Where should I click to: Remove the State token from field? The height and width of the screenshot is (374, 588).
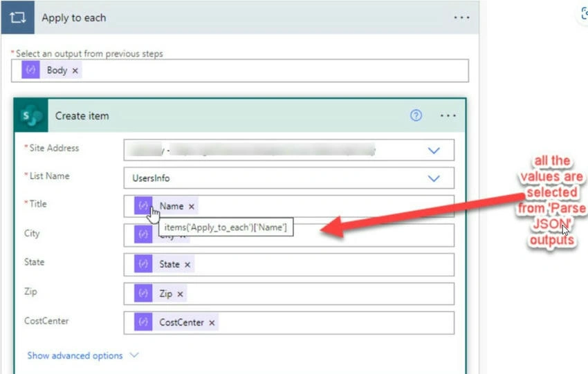coord(187,265)
